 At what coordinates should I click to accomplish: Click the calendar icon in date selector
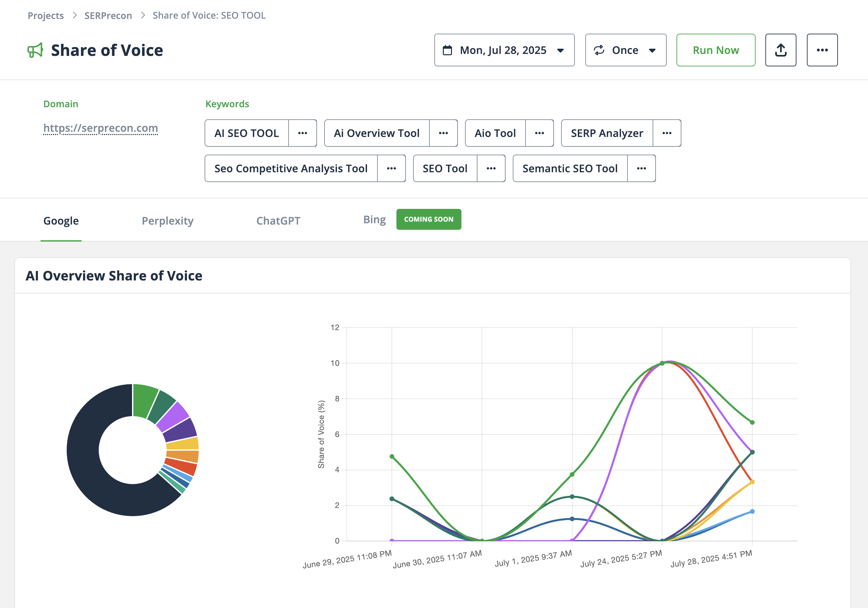point(447,50)
